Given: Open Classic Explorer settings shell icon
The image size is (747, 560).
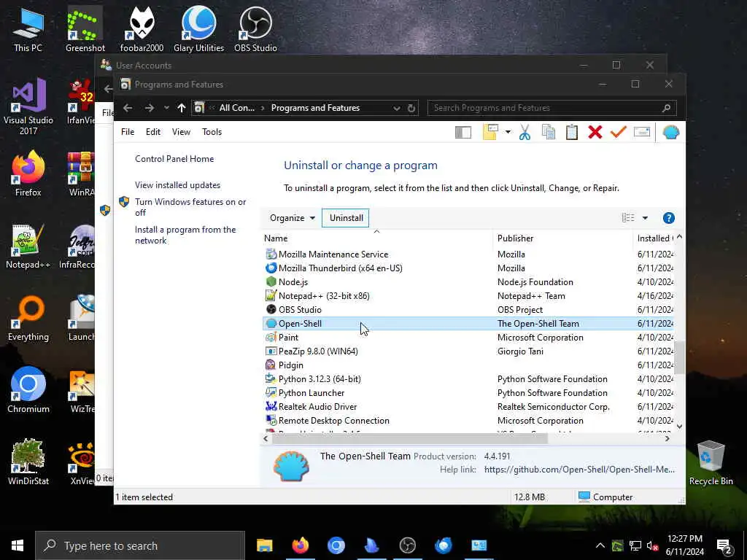Looking at the screenshot, I should click(671, 133).
